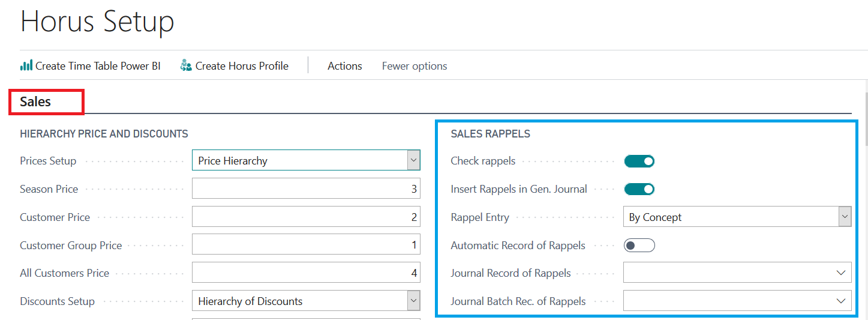Click Fewer options
This screenshot has height=320, width=868.
click(415, 66)
